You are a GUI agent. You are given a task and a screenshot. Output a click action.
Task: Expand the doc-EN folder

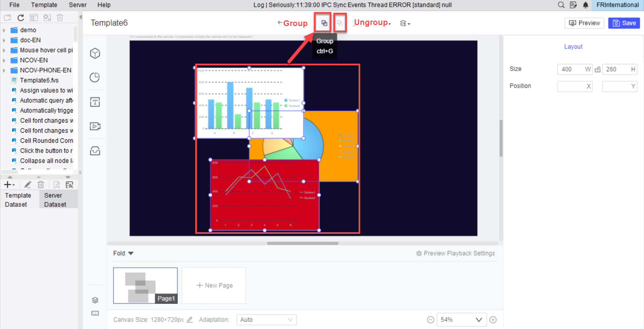[x=4, y=40]
